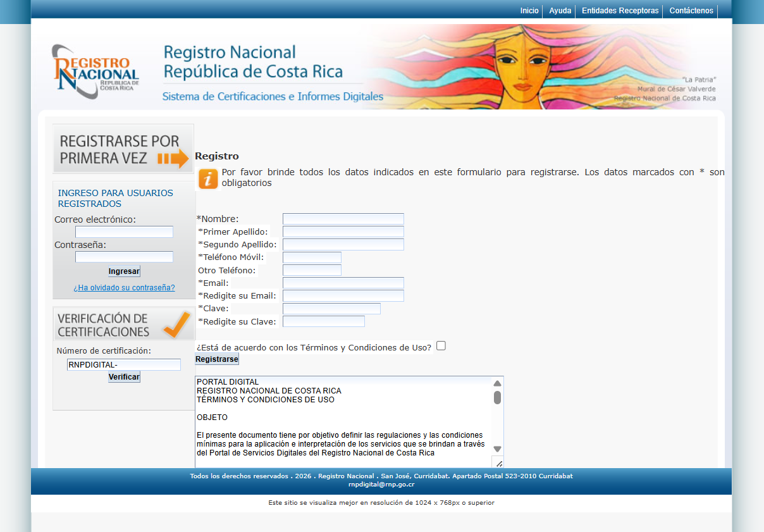Click the 'Sistema de Certificaciones e Informes Digitales' text
The image size is (764, 532).
pos(273,97)
